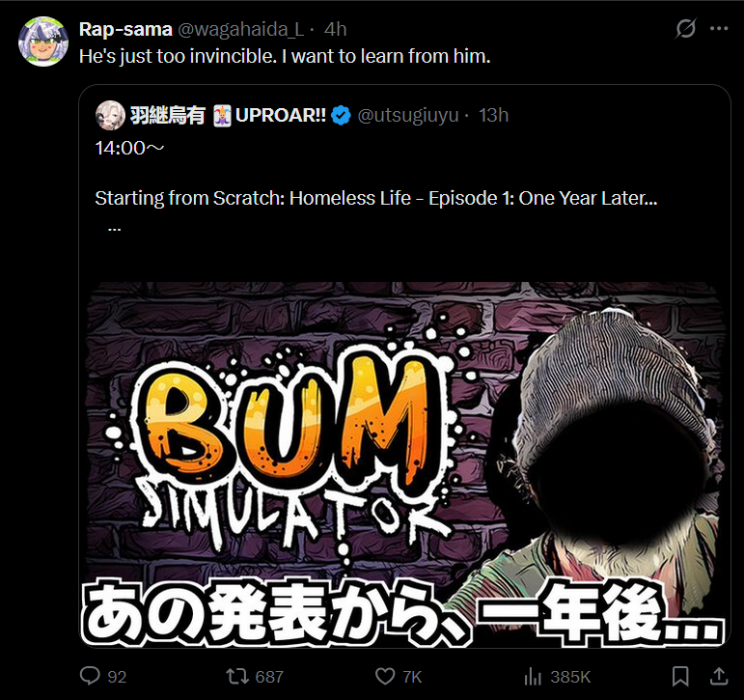
Task: Open the Bum Simulator thumbnail image
Action: coord(405,464)
